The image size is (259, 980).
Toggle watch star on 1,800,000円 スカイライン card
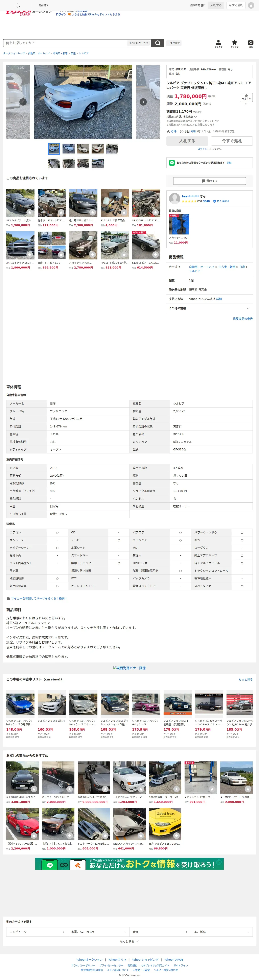(30, 254)
